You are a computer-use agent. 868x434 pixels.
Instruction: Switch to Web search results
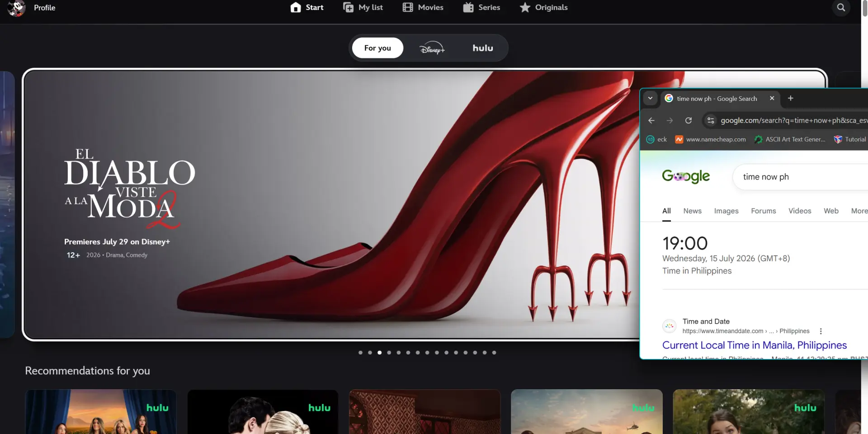[831, 211]
